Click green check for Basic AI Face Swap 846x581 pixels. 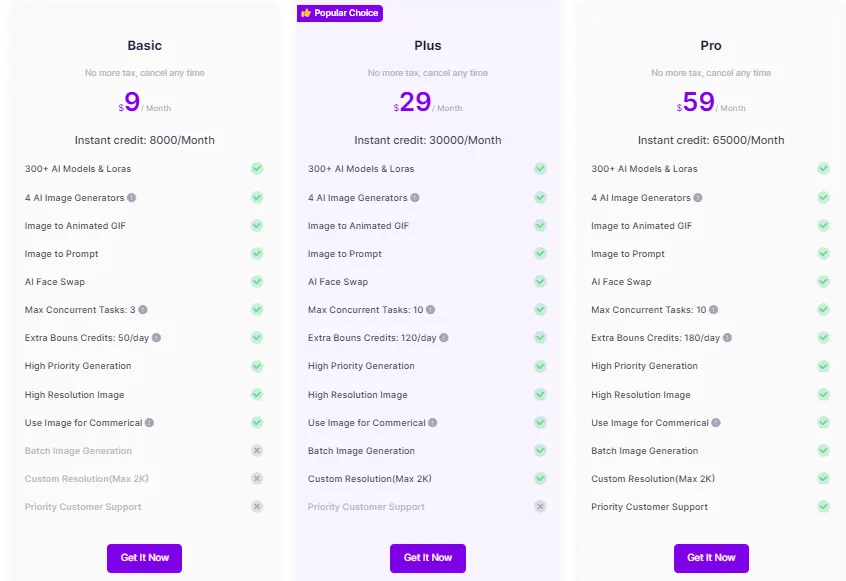coord(257,282)
